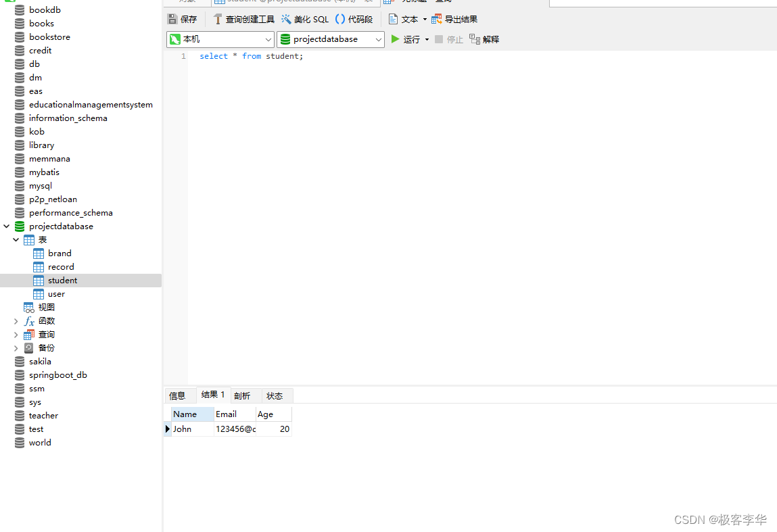Select the brand table icon
The width and height of the screenshot is (777, 532).
39,253
